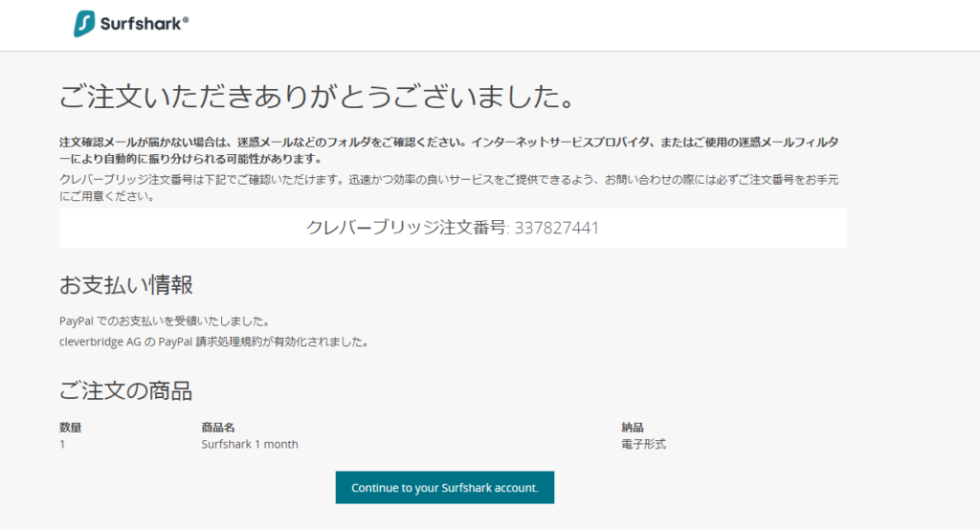Click the PayPal でのお支払いを受領いたしました line
Screen dimensions: 980x530
[x=165, y=321]
